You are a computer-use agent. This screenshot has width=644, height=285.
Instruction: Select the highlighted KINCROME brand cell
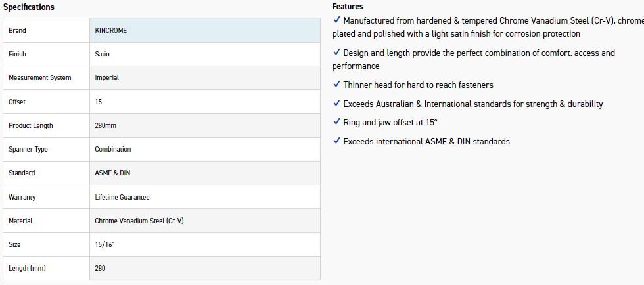coord(204,31)
